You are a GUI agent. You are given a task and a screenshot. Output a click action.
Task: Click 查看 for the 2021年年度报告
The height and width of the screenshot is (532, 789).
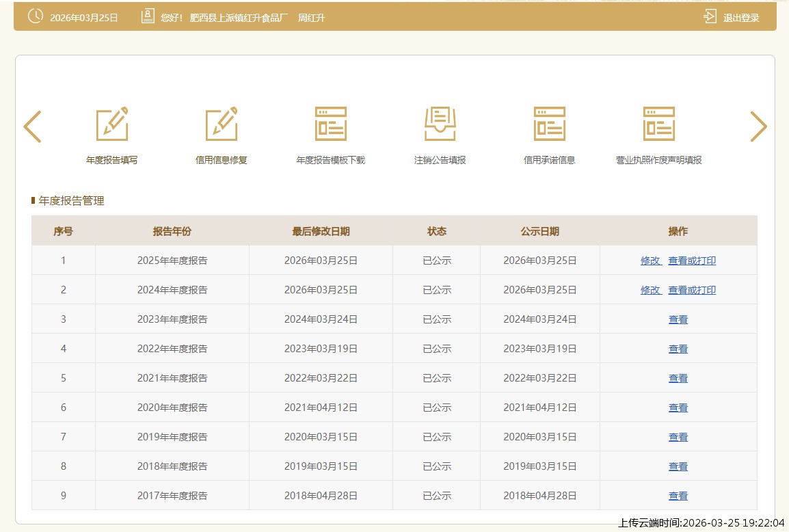pyautogui.click(x=678, y=378)
